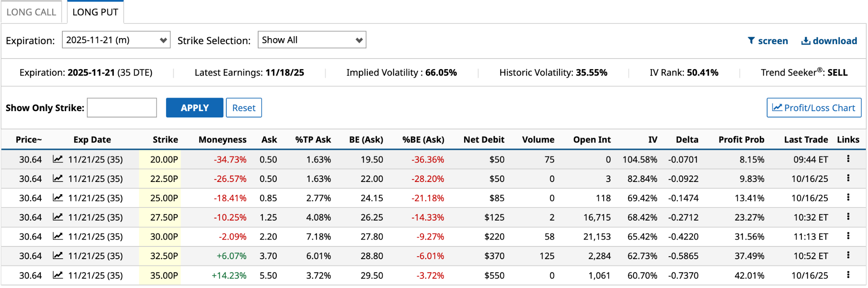Open chart icon for 35.00P strike row
The image size is (868, 288).
tap(58, 275)
